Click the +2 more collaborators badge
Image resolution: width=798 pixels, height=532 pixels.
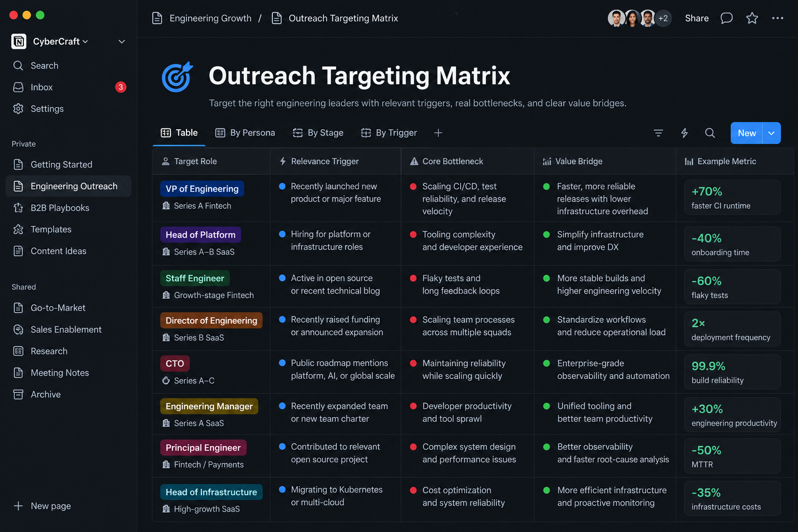663,18
